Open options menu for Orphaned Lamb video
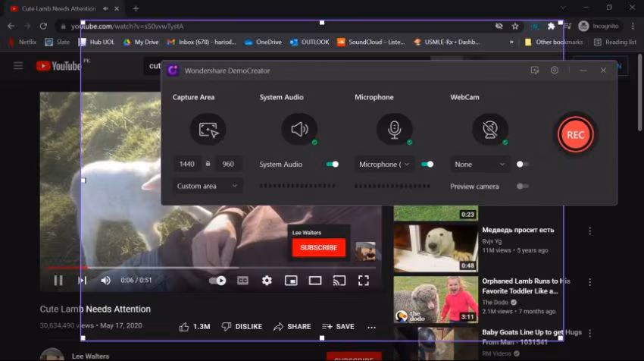644x361 pixels. click(x=589, y=282)
